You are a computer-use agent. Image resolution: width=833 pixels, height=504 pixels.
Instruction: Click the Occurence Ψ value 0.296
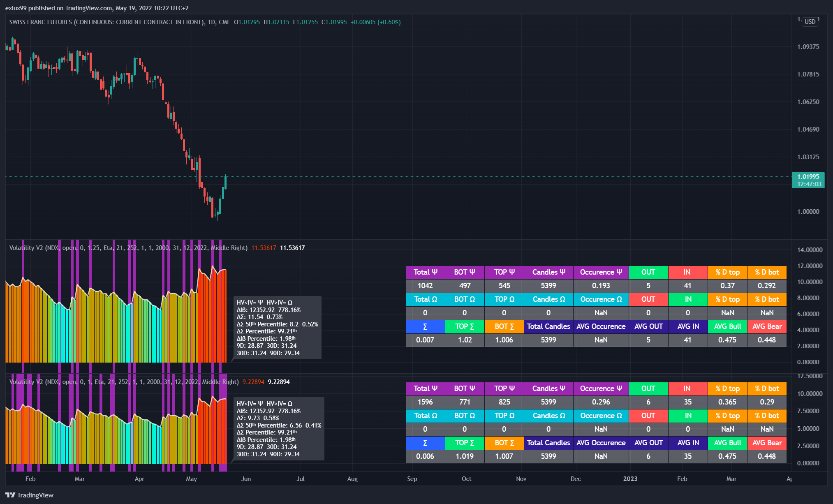click(601, 402)
